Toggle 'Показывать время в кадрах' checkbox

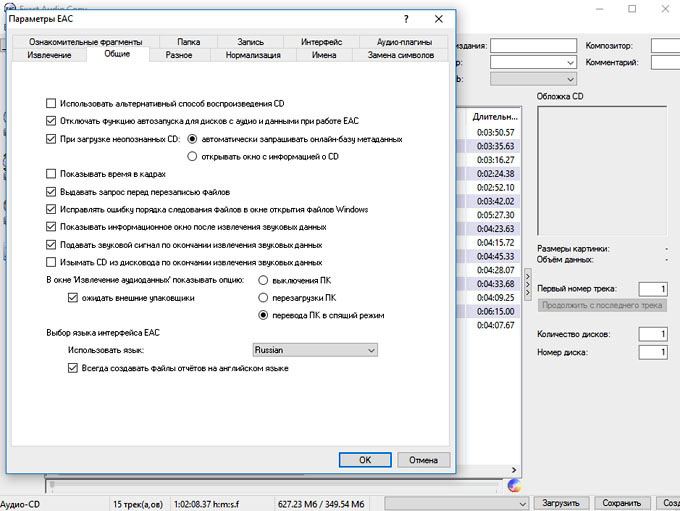pyautogui.click(x=52, y=173)
